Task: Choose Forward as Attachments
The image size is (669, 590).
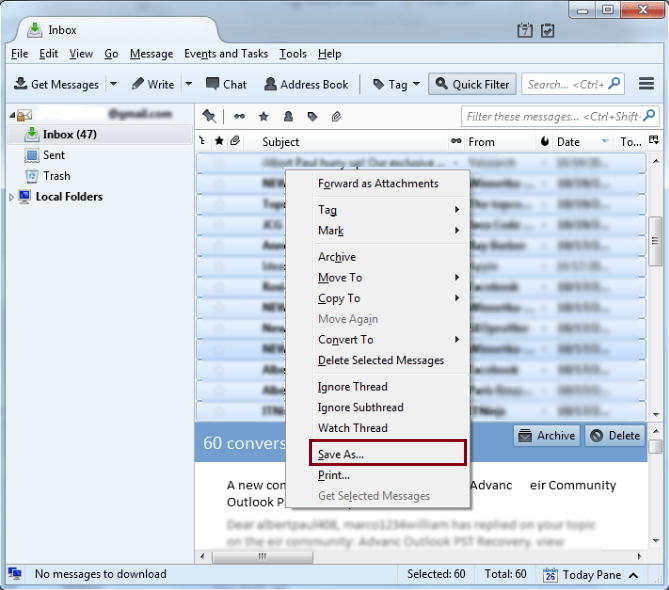Action: (x=378, y=183)
